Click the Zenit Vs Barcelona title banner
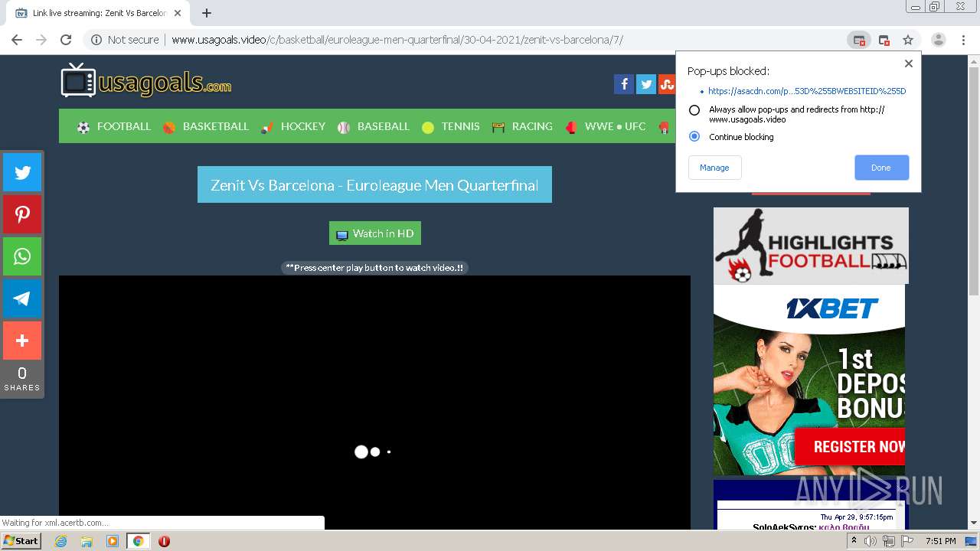The image size is (980, 551). (374, 184)
